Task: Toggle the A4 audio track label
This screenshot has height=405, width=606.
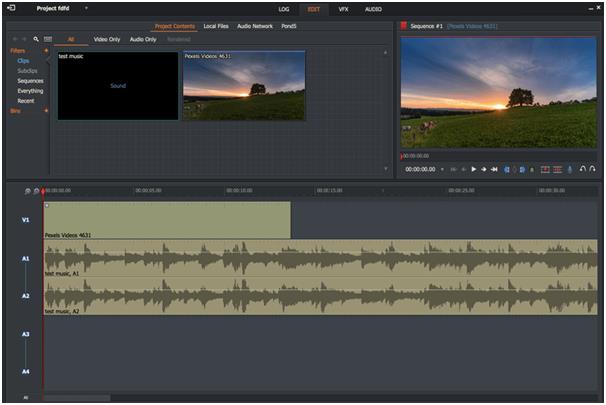Action: pyautogui.click(x=26, y=371)
